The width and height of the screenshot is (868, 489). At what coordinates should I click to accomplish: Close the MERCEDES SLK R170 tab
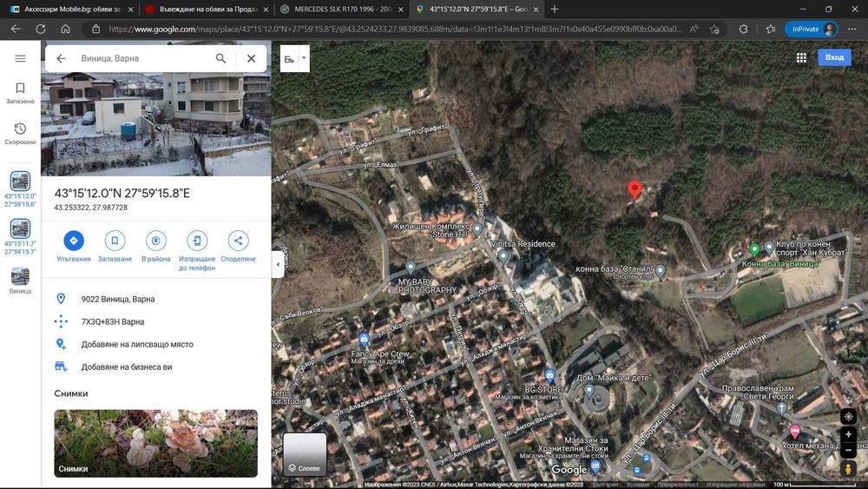401,10
